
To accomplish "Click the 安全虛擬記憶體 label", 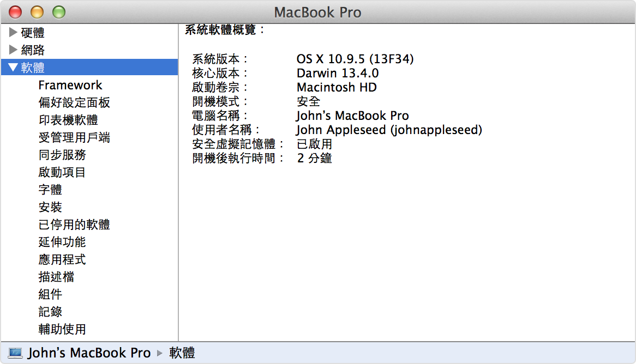I will coord(238,144).
